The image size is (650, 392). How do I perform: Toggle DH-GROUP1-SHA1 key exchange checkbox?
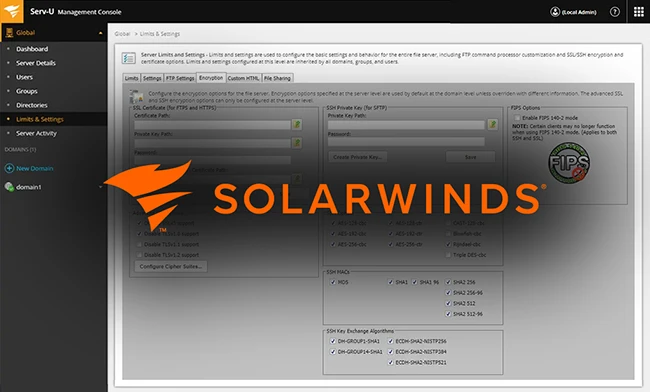pyautogui.click(x=332, y=341)
